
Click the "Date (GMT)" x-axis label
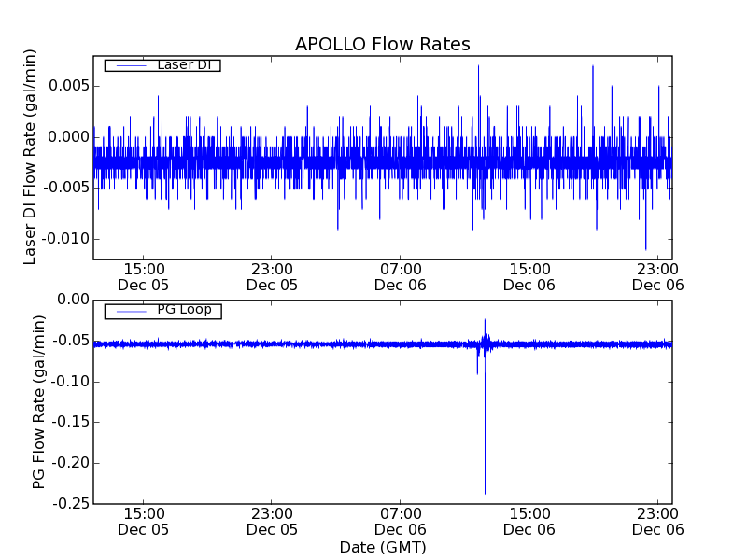[383, 547]
